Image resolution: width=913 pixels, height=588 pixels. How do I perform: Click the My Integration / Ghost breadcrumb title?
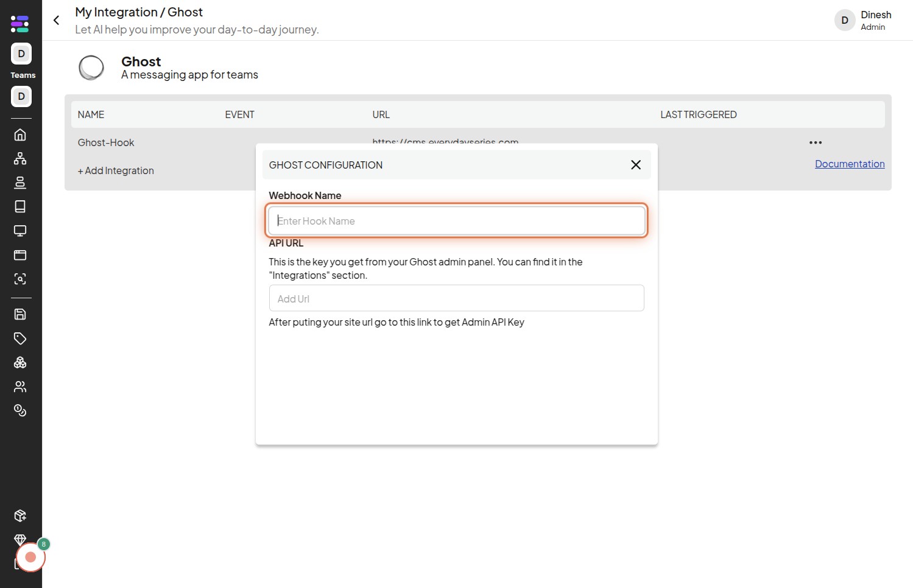139,12
